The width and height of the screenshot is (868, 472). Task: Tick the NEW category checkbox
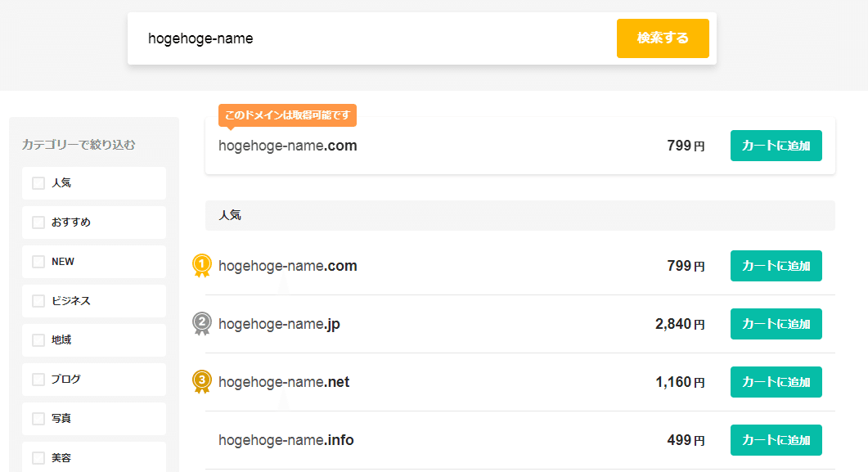point(38,262)
